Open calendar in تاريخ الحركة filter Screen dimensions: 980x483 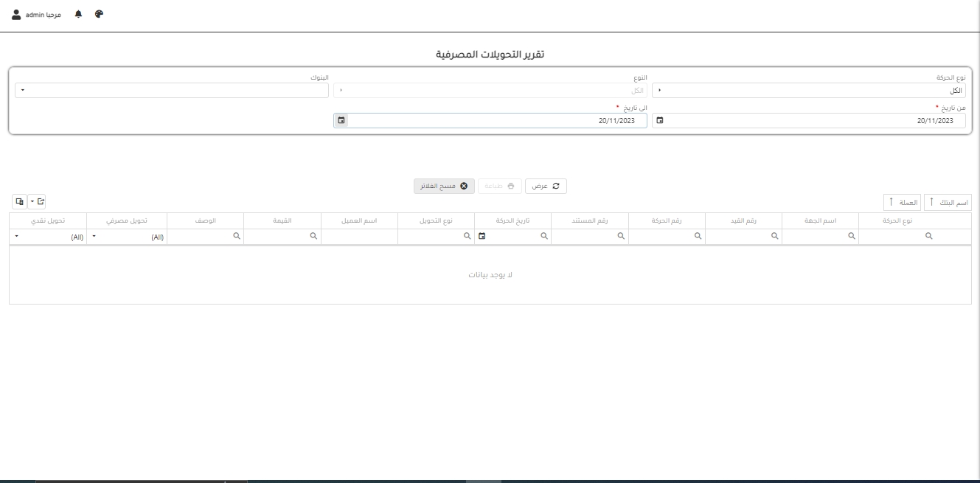pos(482,237)
